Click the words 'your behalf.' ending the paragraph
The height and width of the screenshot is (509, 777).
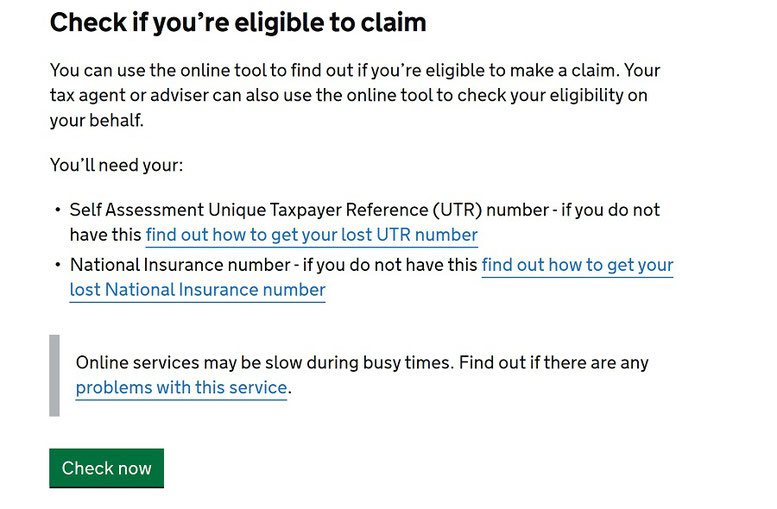point(97,120)
